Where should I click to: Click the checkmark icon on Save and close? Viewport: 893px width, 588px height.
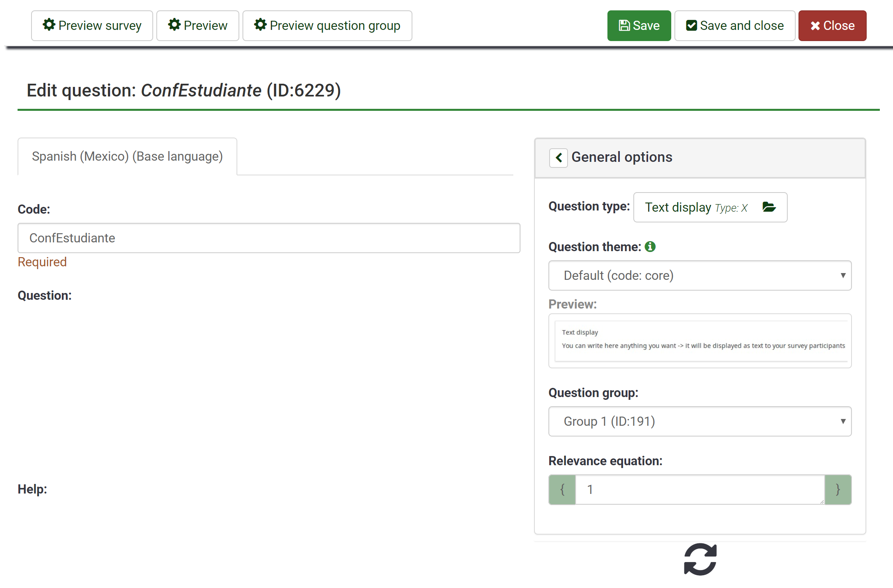(691, 26)
